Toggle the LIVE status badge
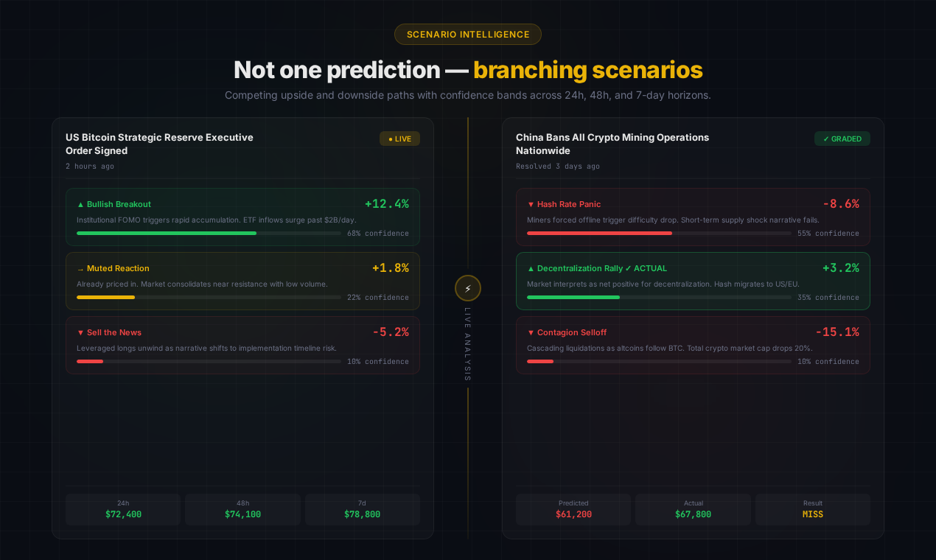Image resolution: width=936 pixels, height=560 pixels. point(399,138)
